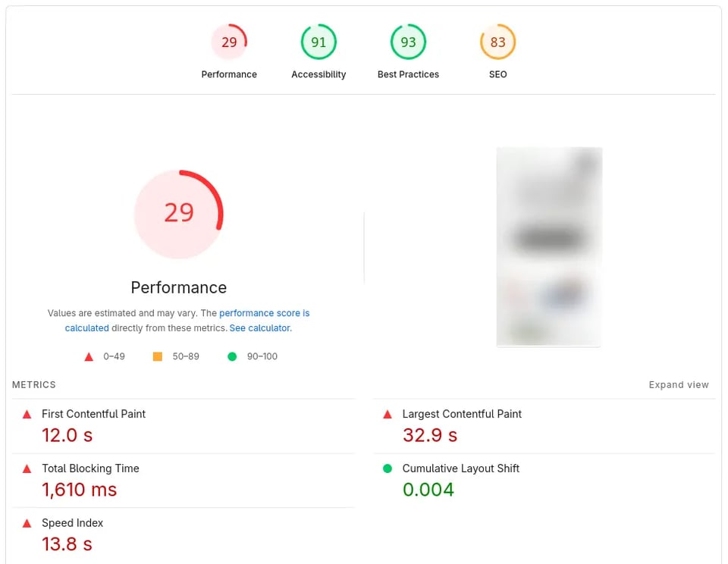
Task: Click the Largest Contentful Paint value 32.9 s
Action: [x=430, y=436]
